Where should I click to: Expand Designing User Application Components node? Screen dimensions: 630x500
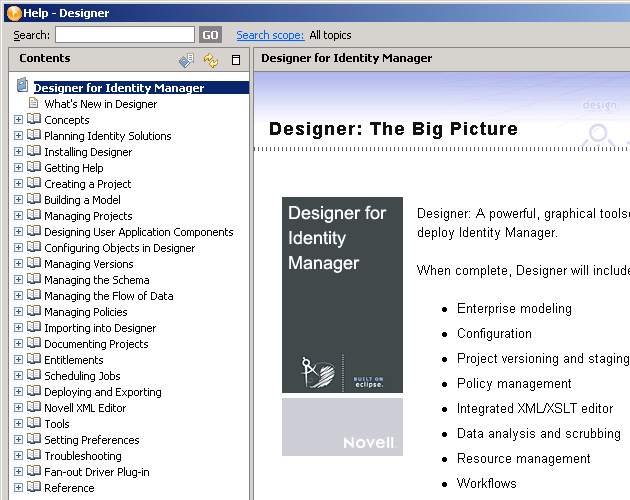click(x=18, y=232)
